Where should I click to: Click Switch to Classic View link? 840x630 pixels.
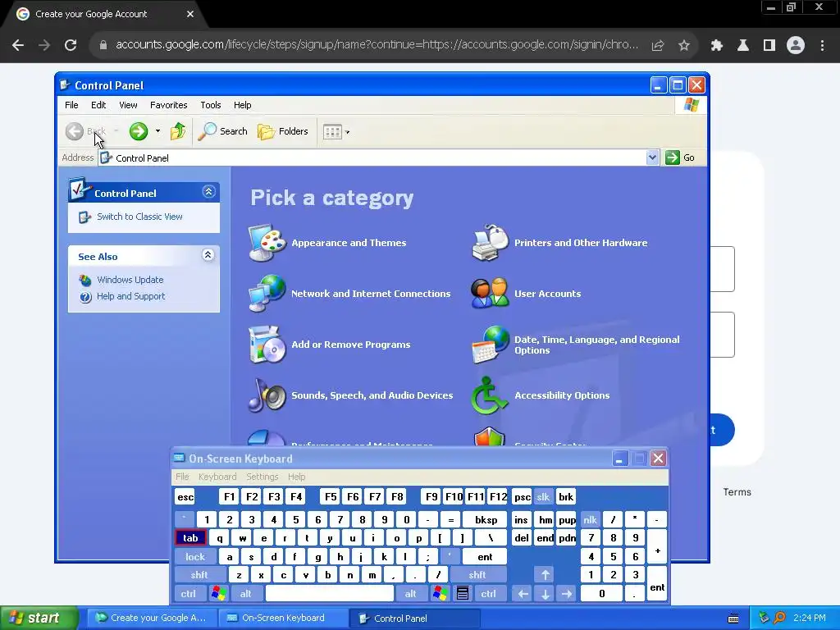tap(139, 217)
